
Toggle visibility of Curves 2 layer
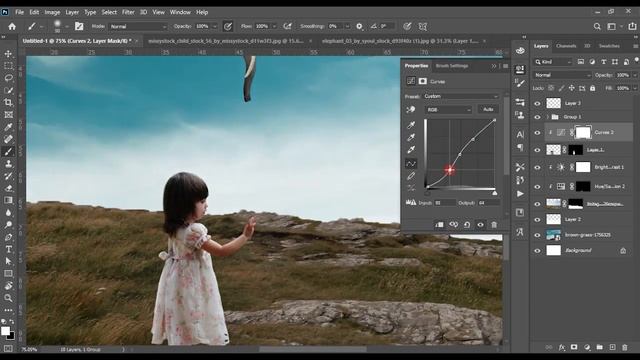(537, 133)
